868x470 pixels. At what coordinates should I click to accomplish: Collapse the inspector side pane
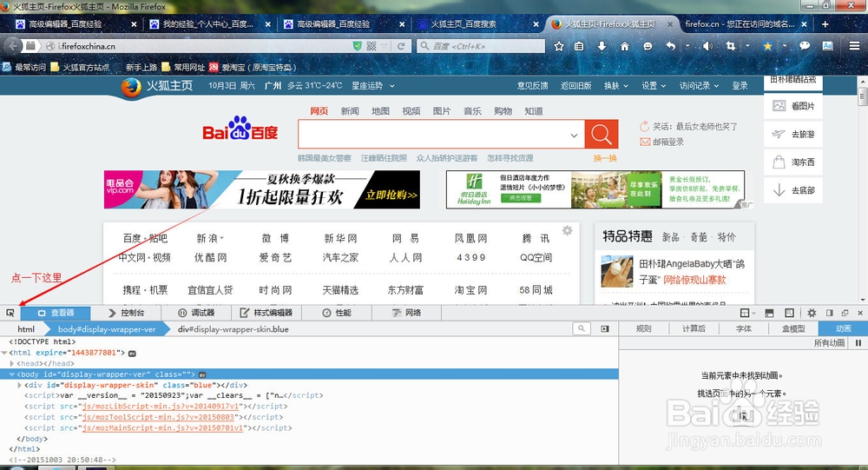coord(605,328)
